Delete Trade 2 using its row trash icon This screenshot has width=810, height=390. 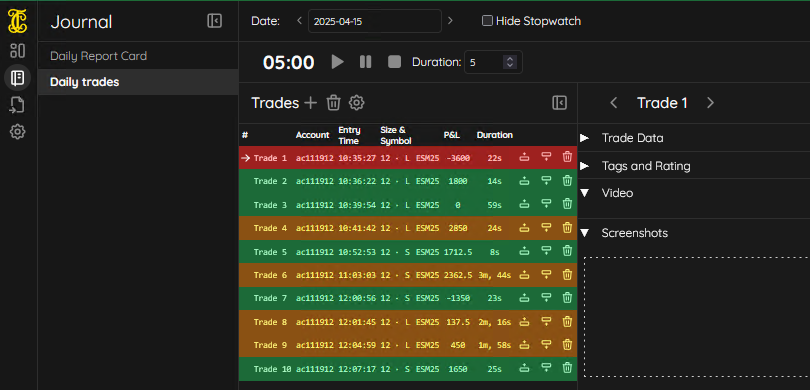click(x=567, y=181)
